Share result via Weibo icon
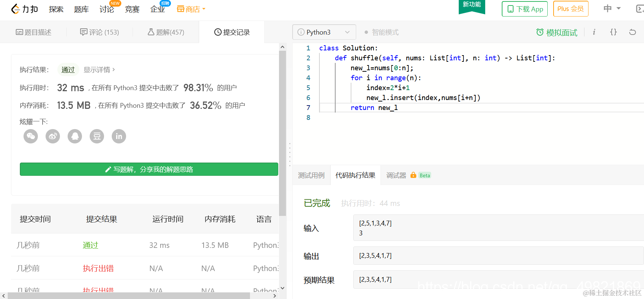The width and height of the screenshot is (644, 299). [53, 136]
